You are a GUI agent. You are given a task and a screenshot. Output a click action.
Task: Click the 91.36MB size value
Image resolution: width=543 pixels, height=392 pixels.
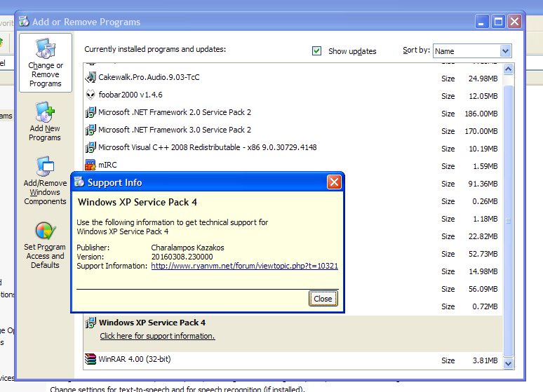(x=483, y=184)
